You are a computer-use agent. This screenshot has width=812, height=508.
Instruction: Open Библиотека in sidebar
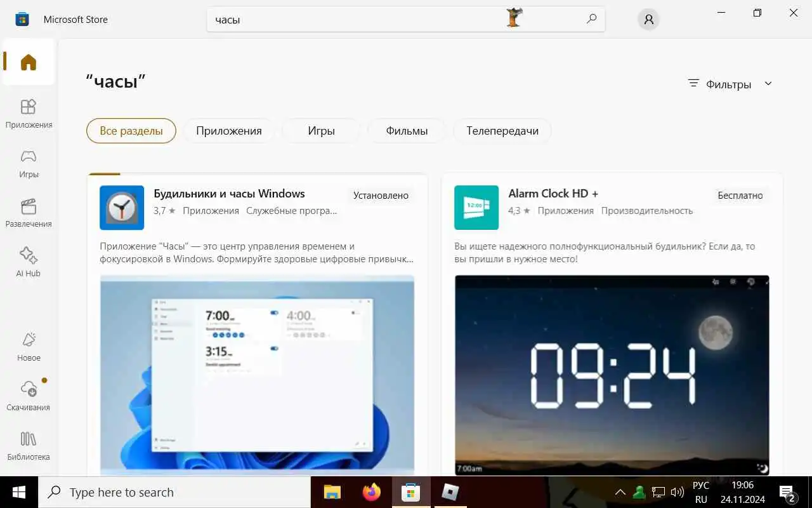(29, 446)
